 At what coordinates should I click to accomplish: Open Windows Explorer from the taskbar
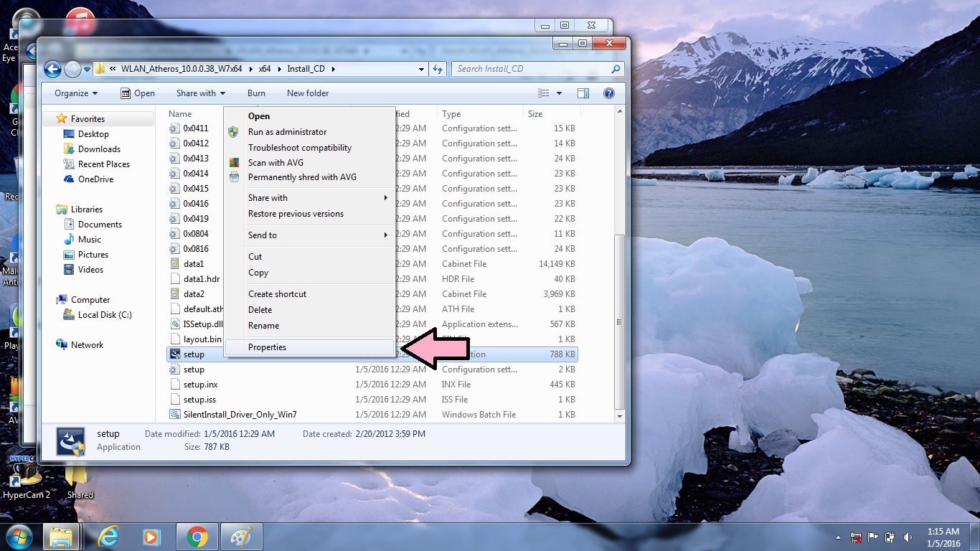click(x=61, y=537)
